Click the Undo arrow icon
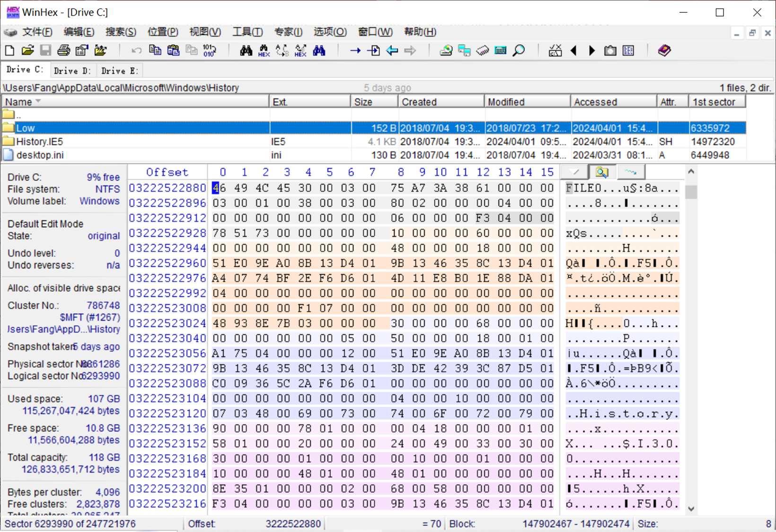 click(x=137, y=50)
